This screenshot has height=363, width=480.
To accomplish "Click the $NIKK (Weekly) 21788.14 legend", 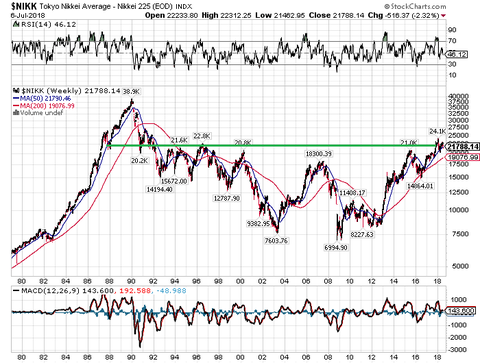I will click(x=71, y=91).
